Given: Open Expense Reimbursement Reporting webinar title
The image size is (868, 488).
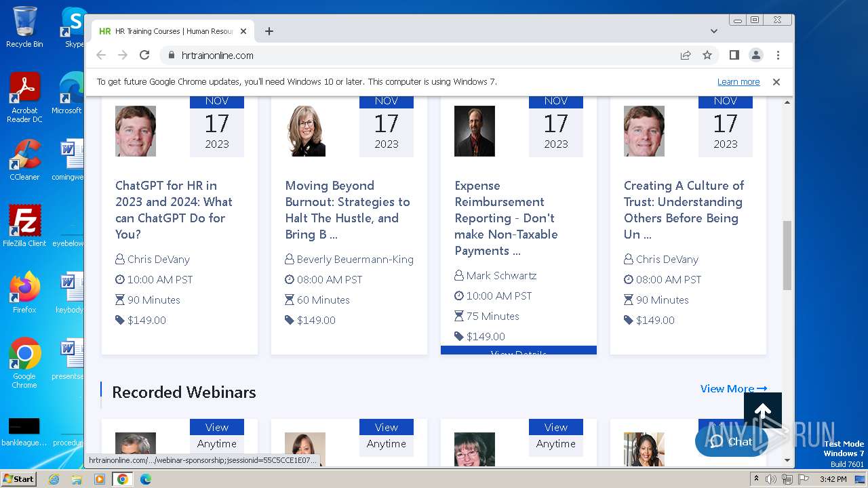Looking at the screenshot, I should (506, 218).
